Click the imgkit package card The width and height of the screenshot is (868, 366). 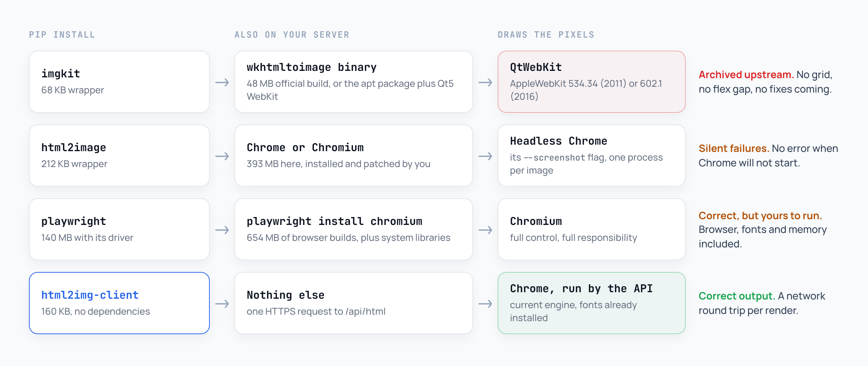coord(119,82)
